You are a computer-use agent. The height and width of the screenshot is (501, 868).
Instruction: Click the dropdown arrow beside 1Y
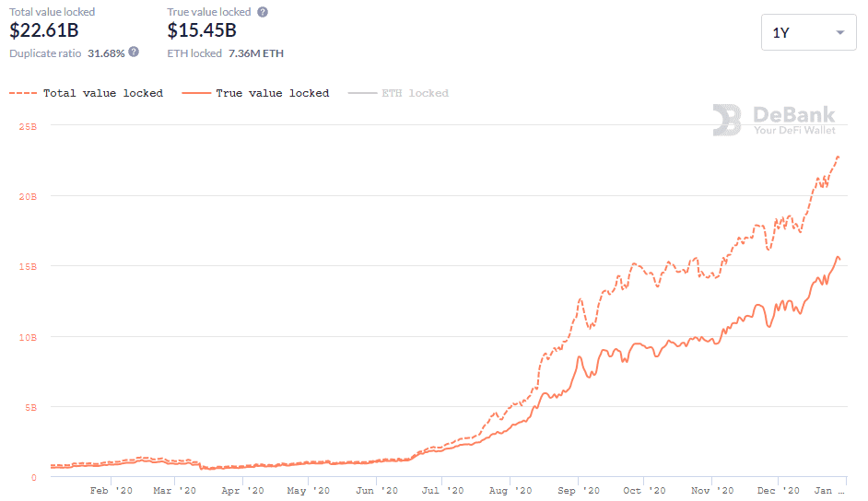click(x=839, y=32)
